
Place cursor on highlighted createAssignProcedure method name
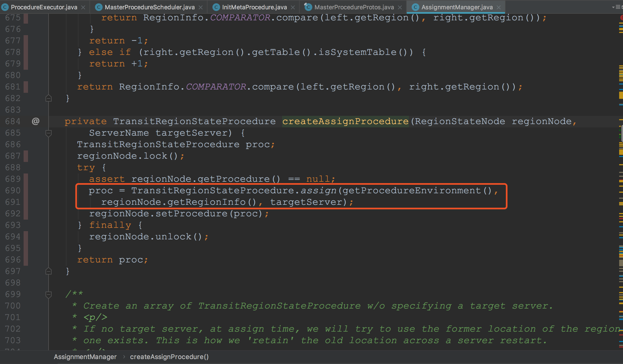(x=345, y=121)
